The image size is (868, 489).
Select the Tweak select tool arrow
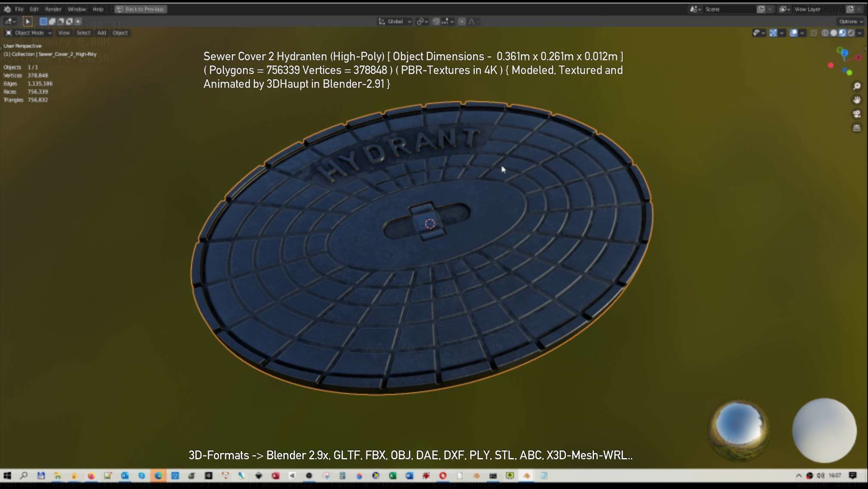(x=28, y=22)
